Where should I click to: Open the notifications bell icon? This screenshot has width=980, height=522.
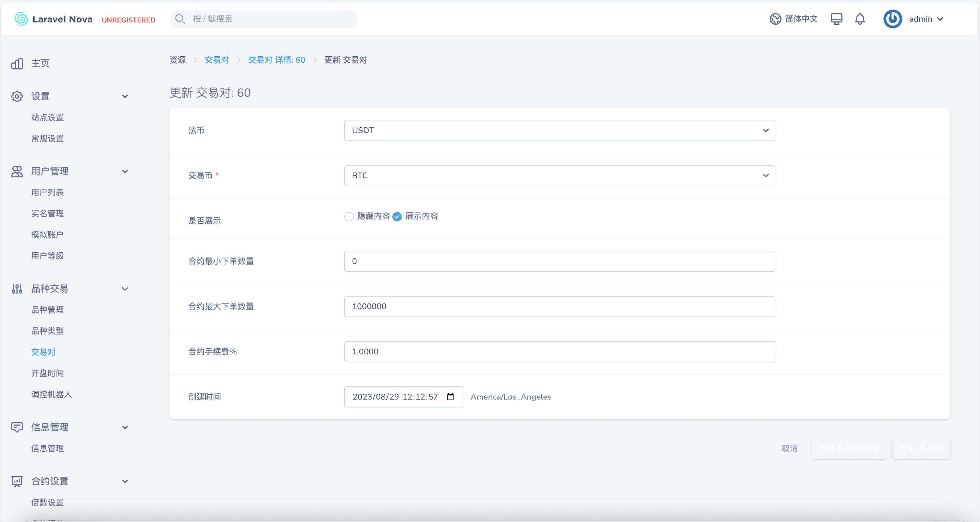[x=860, y=19]
